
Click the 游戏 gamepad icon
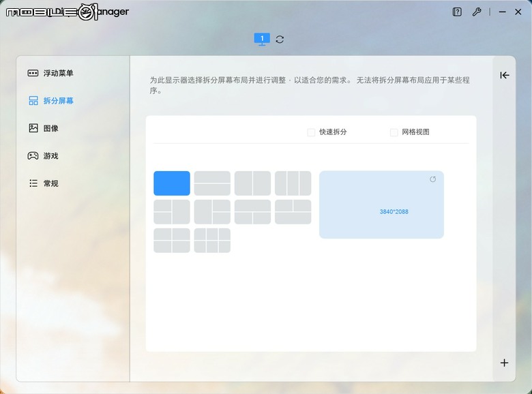coord(33,156)
